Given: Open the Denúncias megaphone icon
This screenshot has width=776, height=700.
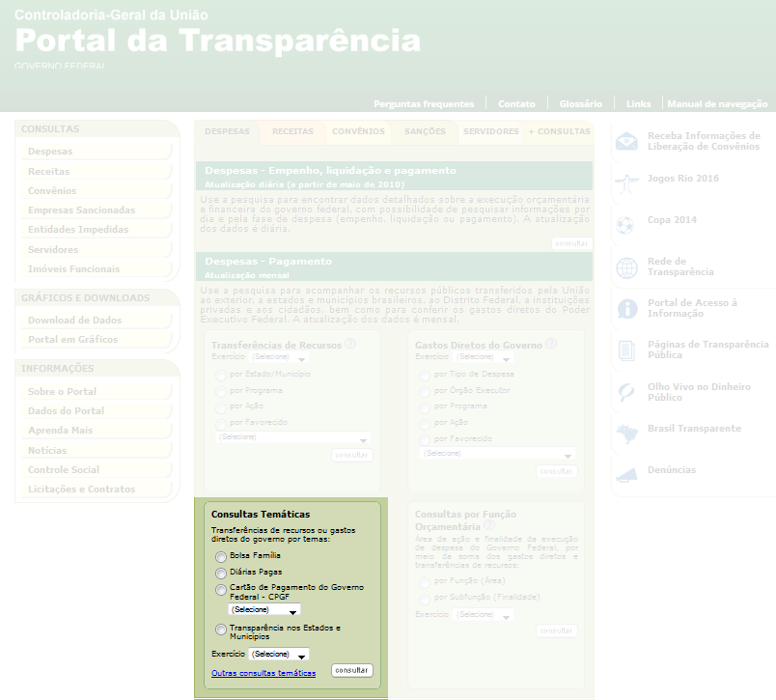Looking at the screenshot, I should 625,470.
